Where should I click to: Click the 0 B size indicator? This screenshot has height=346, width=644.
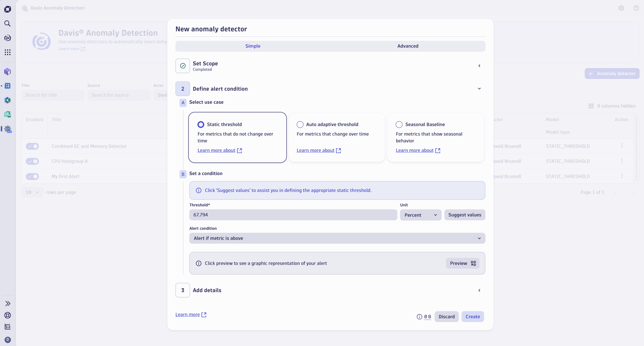428,317
